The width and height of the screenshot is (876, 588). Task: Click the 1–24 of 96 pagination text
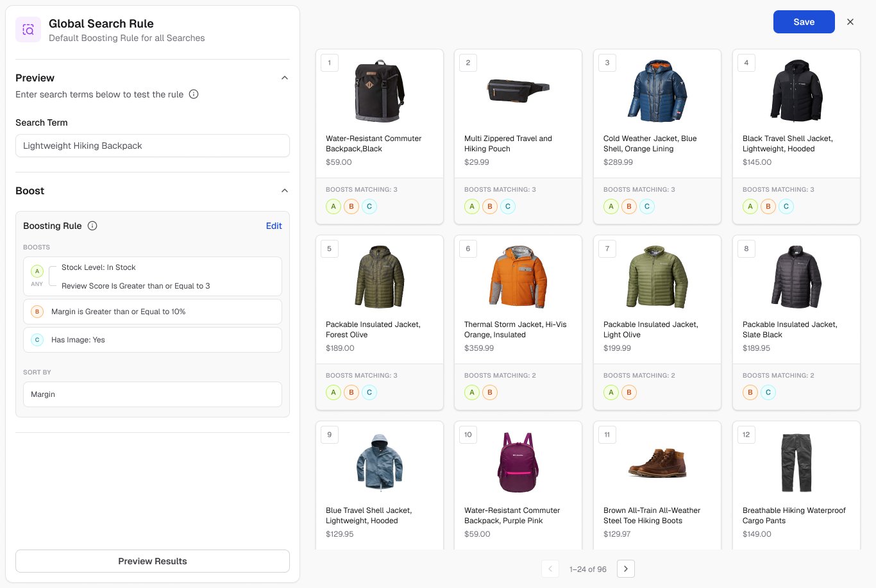[x=588, y=569]
